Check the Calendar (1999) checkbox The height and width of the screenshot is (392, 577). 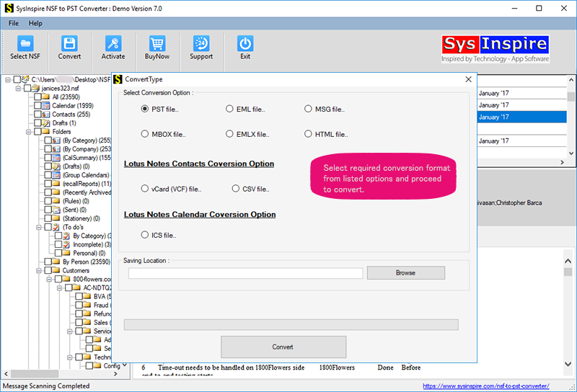[38, 105]
